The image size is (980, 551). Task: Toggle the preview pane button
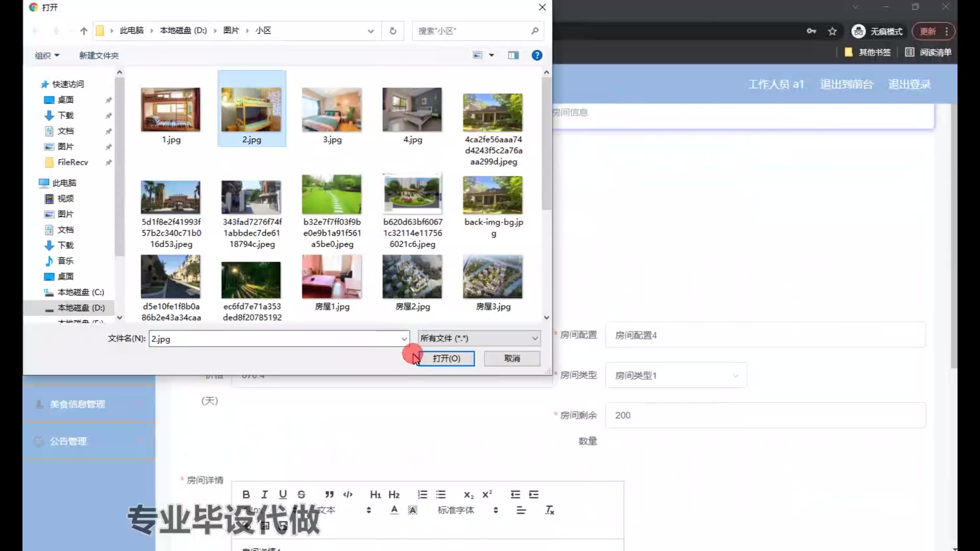513,55
